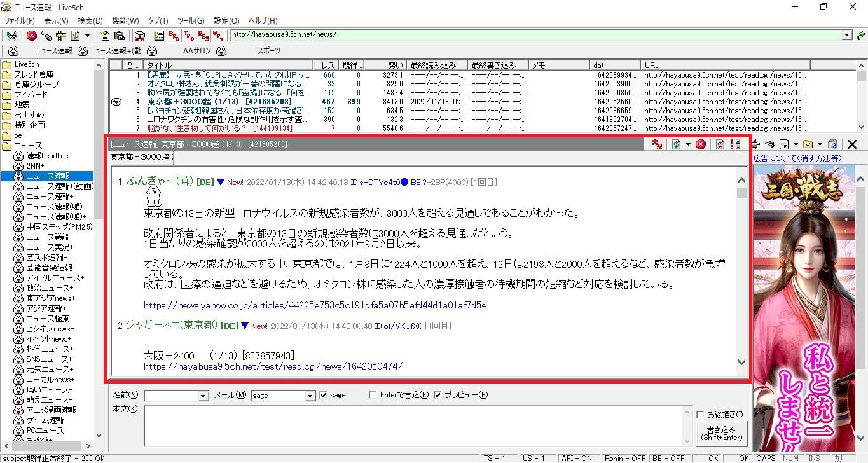Click thread pane scrollbar down arrow
This screenshot has width=868, height=463.
tap(741, 362)
